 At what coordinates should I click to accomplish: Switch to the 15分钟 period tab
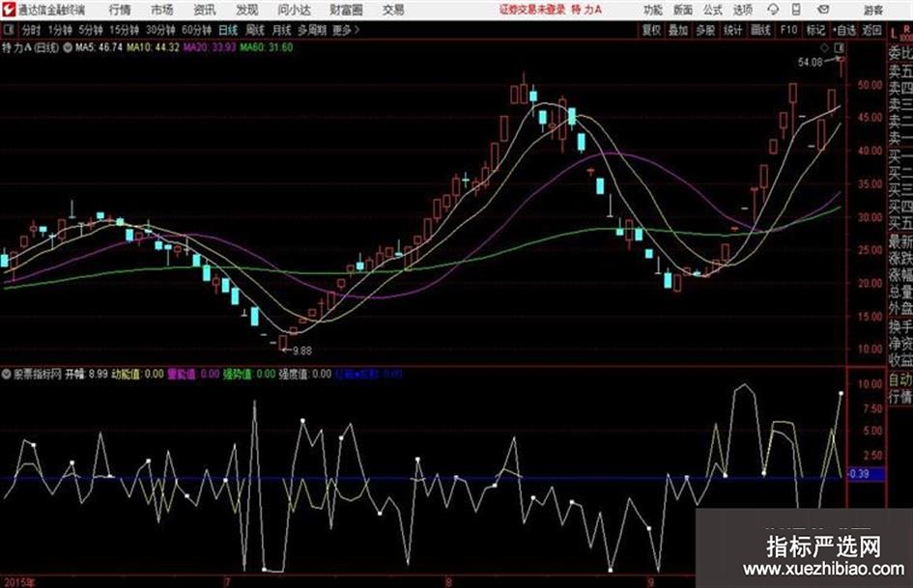pos(125,30)
